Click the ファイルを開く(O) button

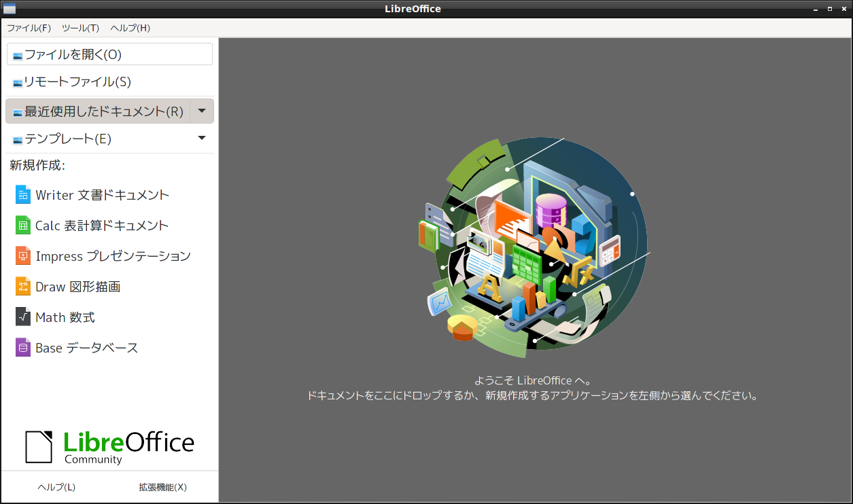click(x=109, y=54)
